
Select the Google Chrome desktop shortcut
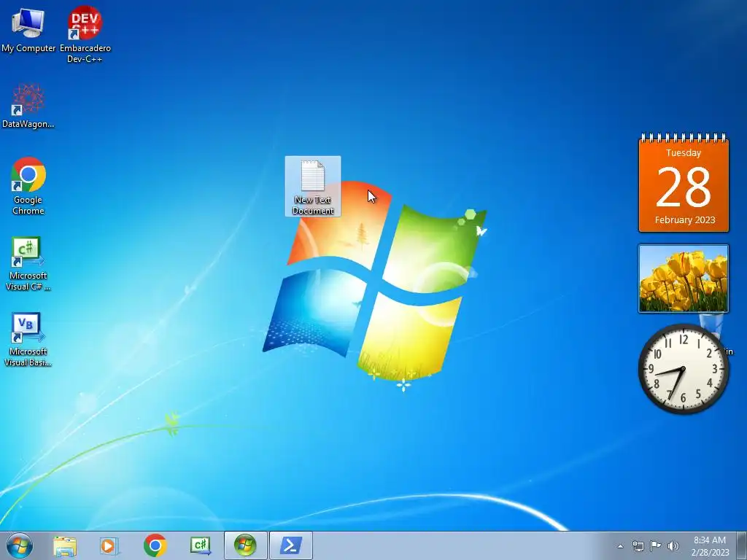pos(28,186)
